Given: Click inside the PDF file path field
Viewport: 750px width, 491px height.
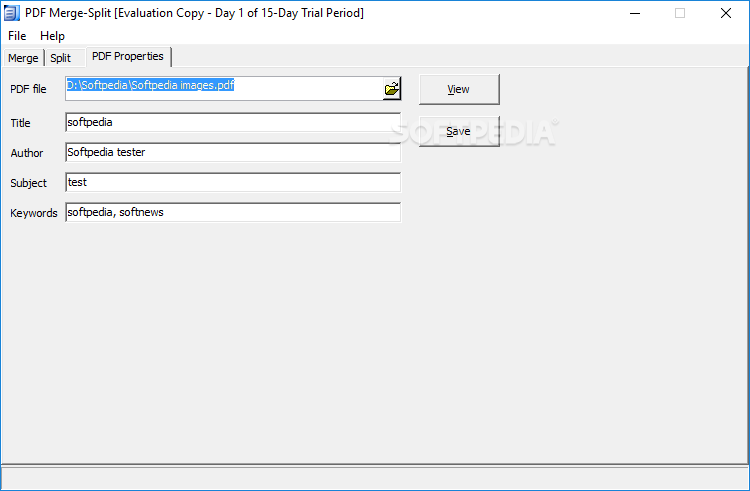Looking at the screenshot, I should [224, 88].
